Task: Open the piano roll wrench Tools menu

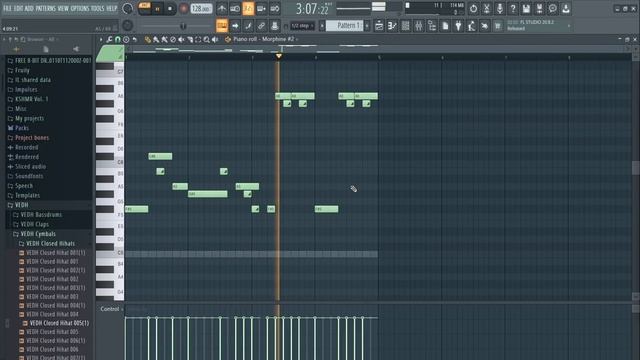Action: click(x=109, y=40)
